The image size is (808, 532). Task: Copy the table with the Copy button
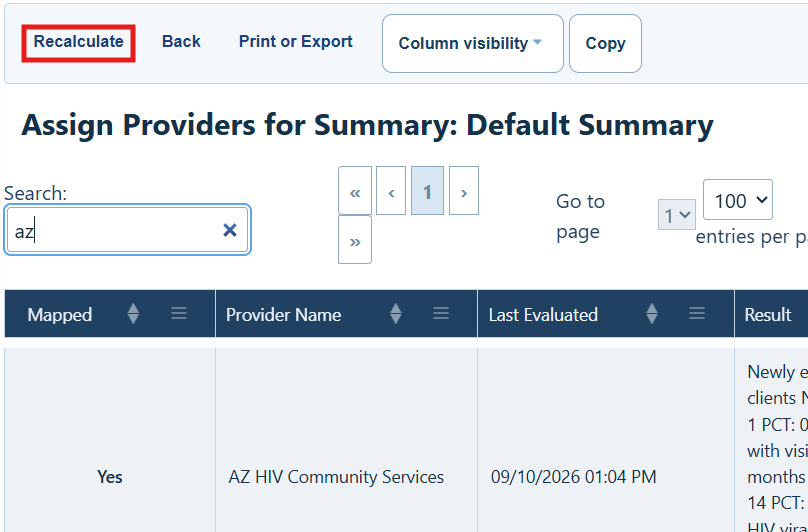[x=605, y=43]
